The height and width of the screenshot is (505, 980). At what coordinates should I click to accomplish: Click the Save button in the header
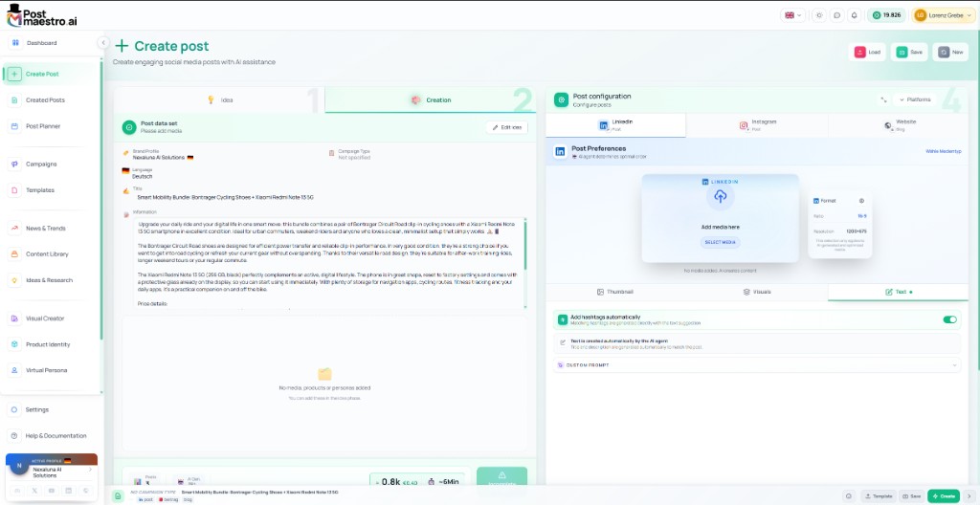pos(909,52)
